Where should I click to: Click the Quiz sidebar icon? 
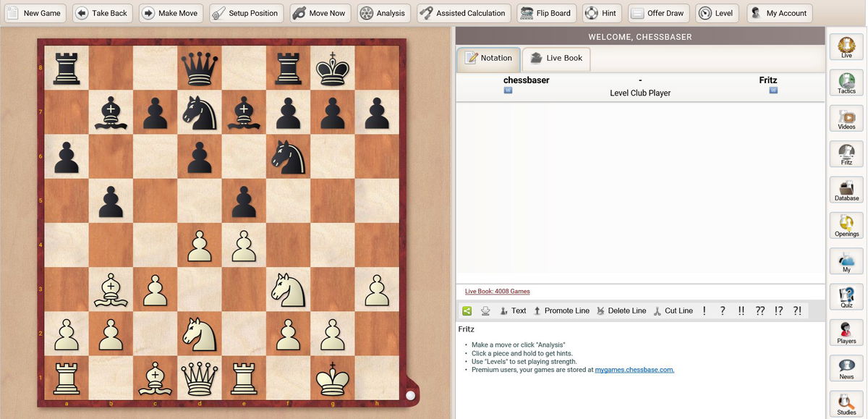846,297
